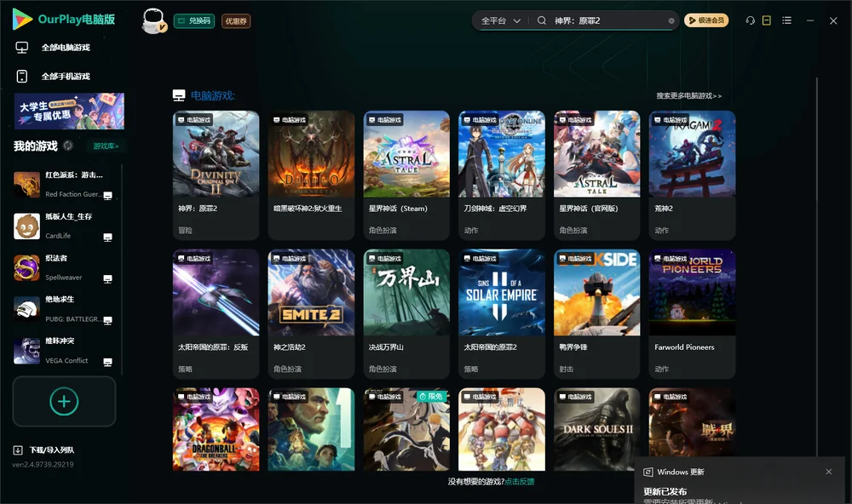Click the 优惠券 coupon button

[236, 21]
